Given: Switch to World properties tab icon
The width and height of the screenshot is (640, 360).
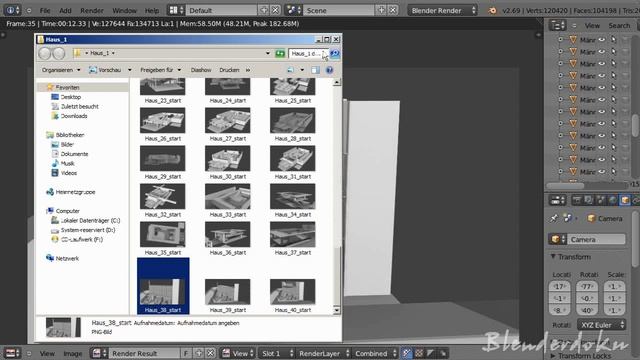Looking at the screenshot, I should (613, 200).
